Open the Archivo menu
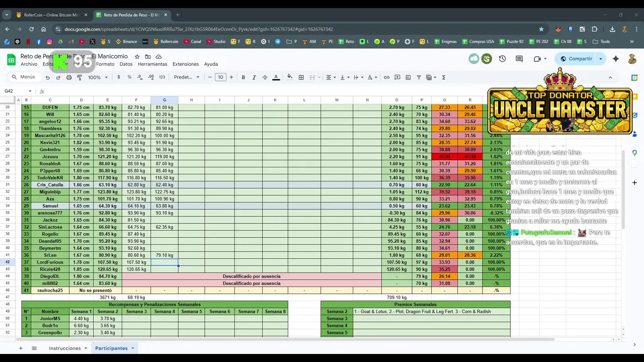 [29, 64]
